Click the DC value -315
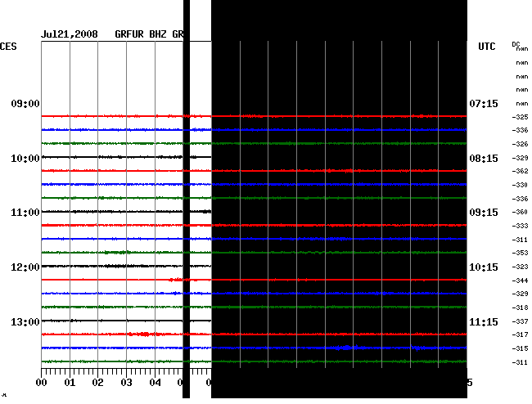This screenshot has width=532, height=404. (520, 348)
